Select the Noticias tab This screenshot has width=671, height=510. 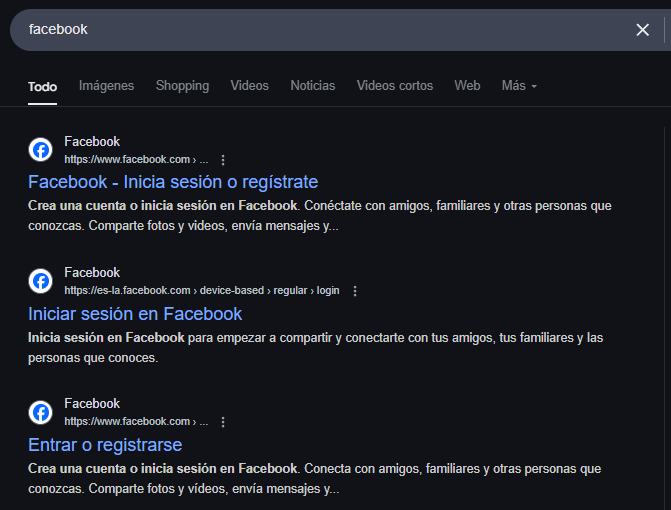pyautogui.click(x=313, y=86)
